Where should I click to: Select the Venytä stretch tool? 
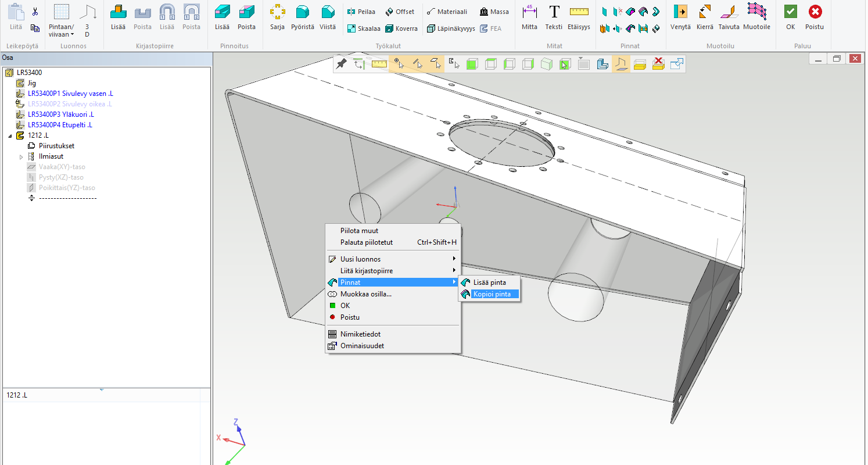679,12
